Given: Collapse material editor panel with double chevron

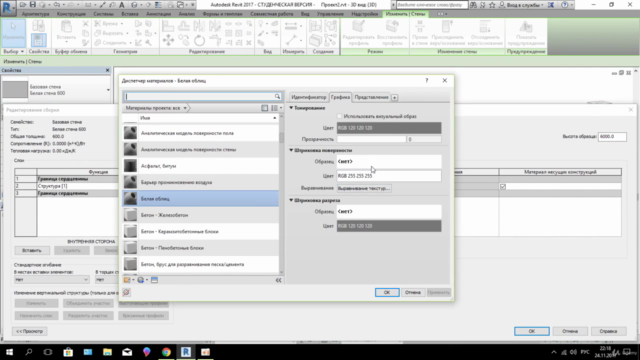Looking at the screenshot, I should 278,280.
